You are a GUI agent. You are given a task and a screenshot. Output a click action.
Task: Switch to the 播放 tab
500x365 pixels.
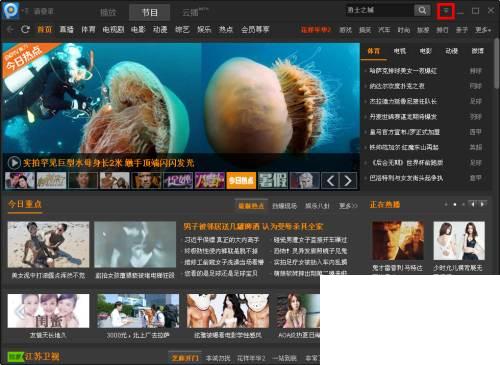pyautogui.click(x=108, y=12)
